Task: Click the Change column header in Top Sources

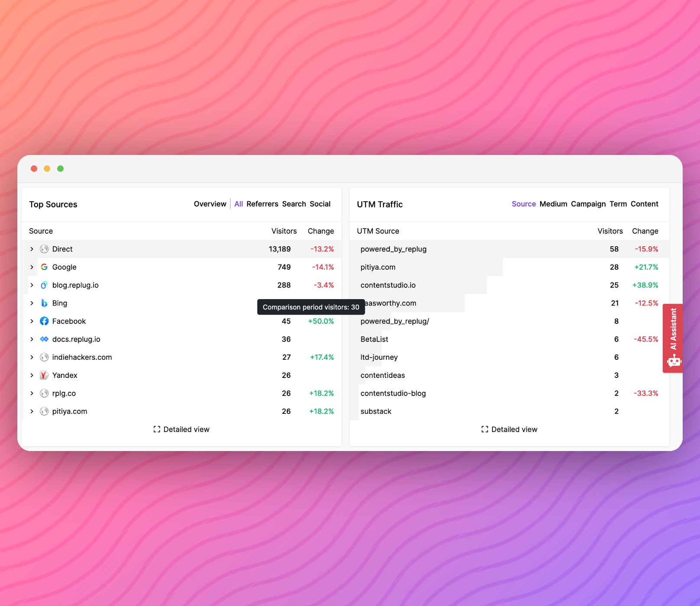Action: click(x=321, y=231)
